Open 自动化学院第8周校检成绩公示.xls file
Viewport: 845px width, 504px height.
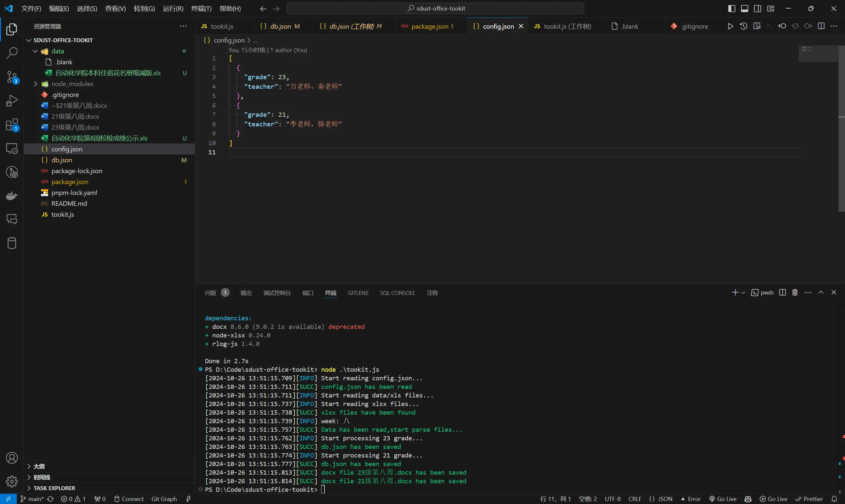(x=109, y=138)
